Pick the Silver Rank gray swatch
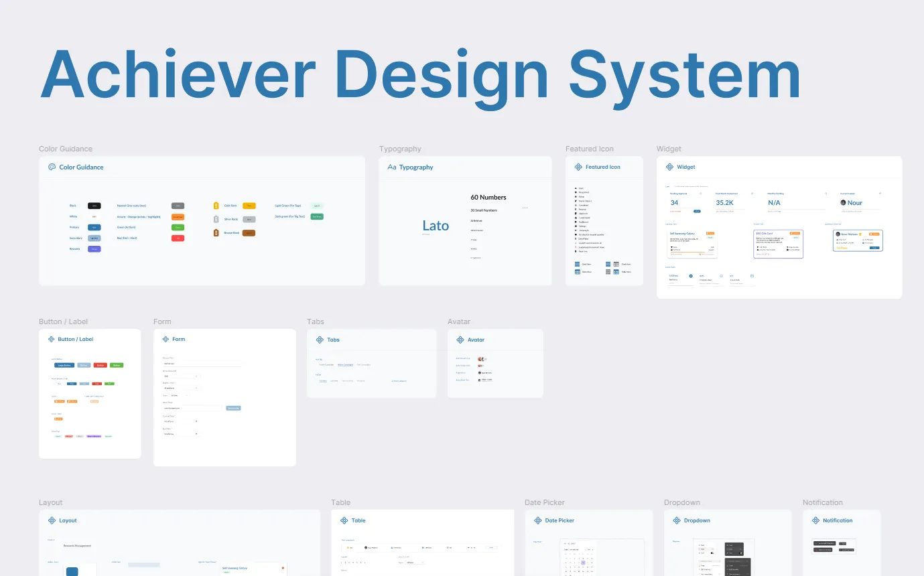The image size is (924, 576). coord(249,219)
